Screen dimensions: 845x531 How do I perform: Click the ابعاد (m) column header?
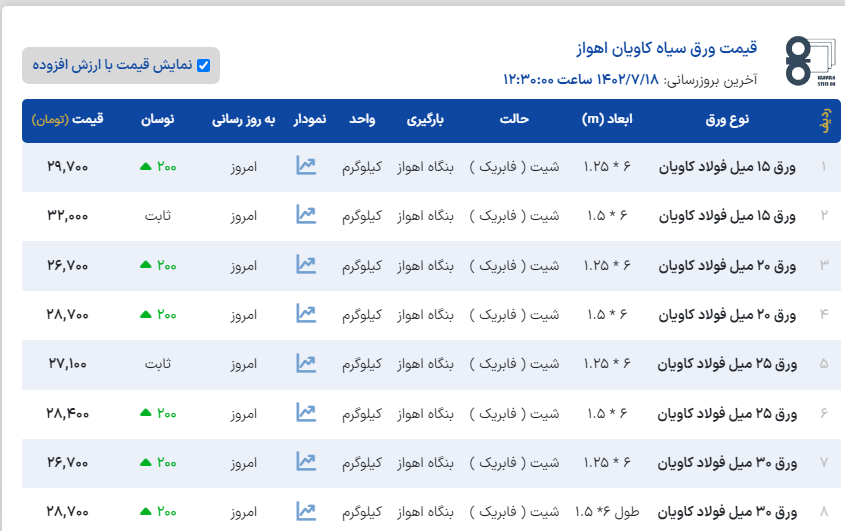coord(608,120)
